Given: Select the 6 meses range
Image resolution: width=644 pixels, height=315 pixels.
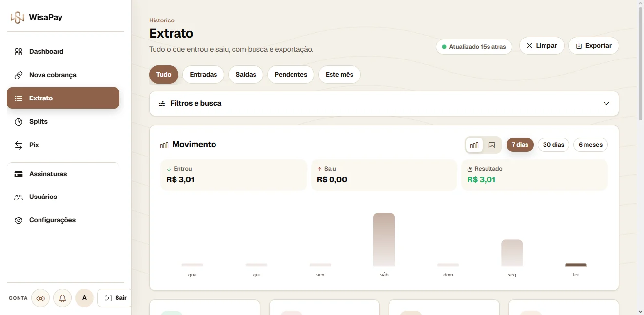Looking at the screenshot, I should (590, 145).
